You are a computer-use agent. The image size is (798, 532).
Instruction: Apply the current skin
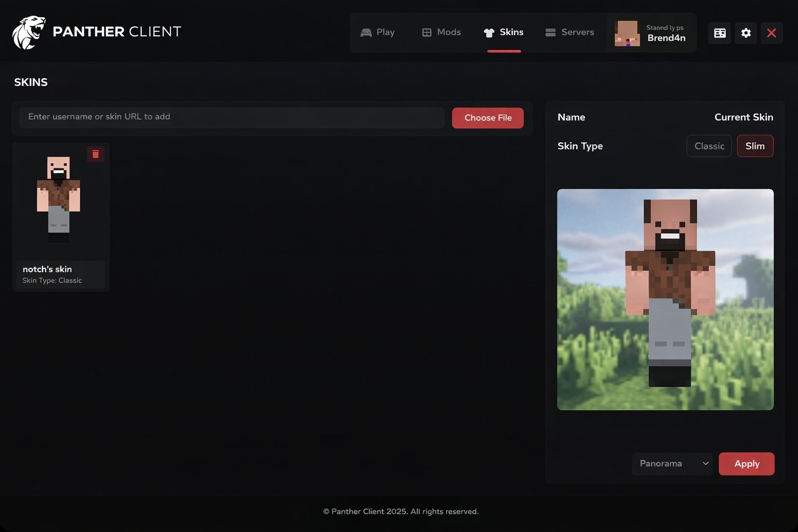pyautogui.click(x=747, y=463)
